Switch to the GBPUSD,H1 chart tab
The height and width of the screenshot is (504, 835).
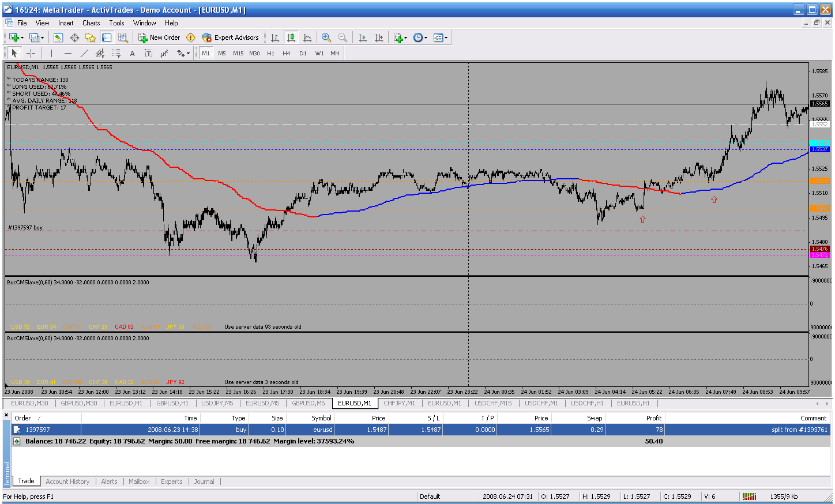pyautogui.click(x=172, y=403)
